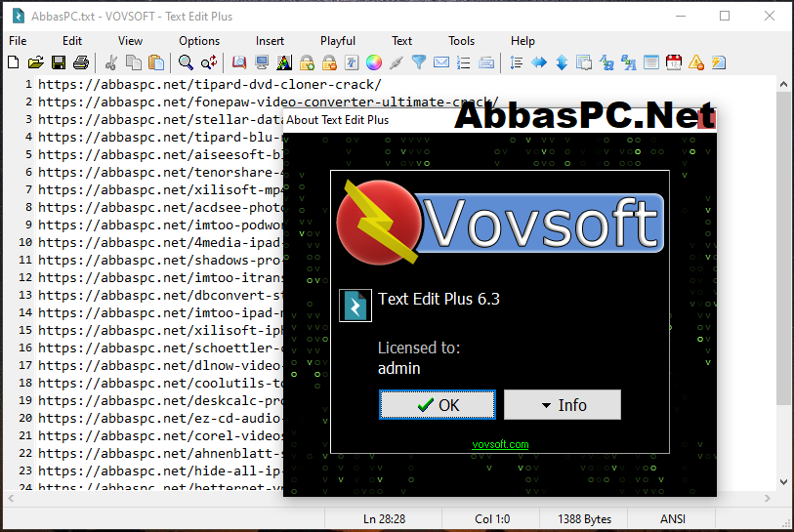Click the Vovsoft logo banner

tap(500, 222)
